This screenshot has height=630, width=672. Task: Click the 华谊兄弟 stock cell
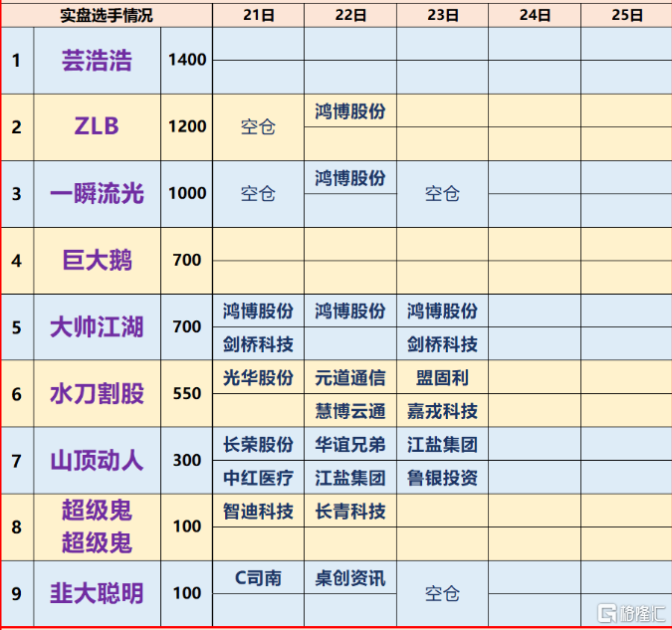349,444
